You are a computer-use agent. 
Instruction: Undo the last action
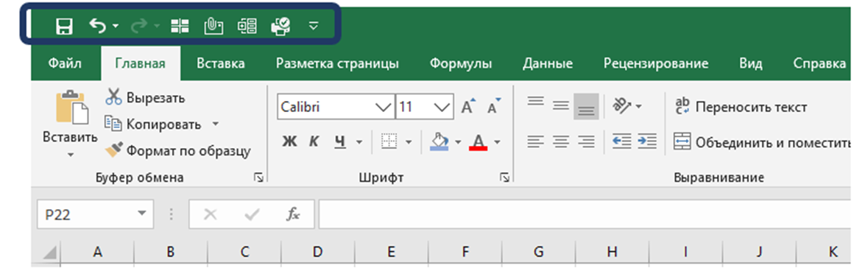point(97,26)
